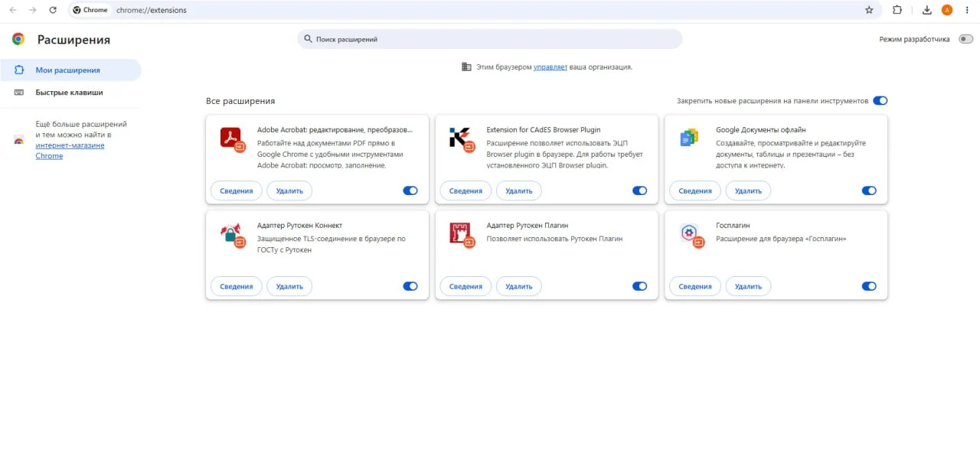This screenshot has height=469, width=980.
Task: Click the Chrome Web Store rainbow icon
Action: pyautogui.click(x=18, y=140)
